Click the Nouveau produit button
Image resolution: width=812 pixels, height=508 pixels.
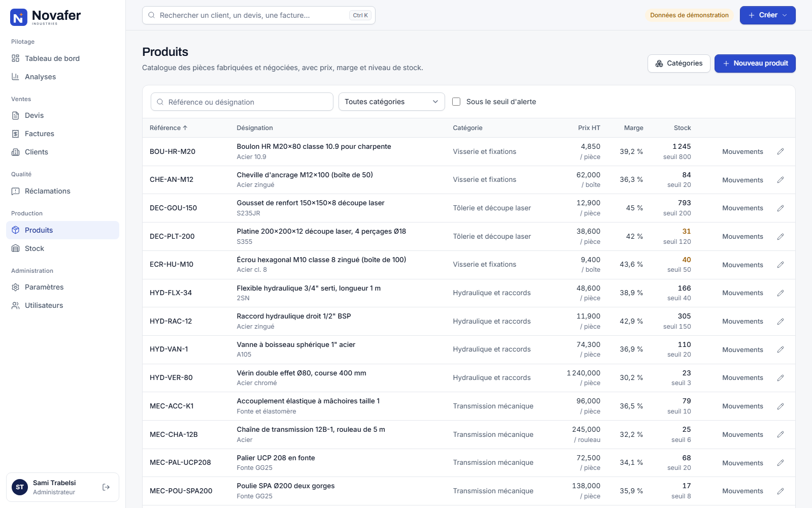(x=755, y=63)
